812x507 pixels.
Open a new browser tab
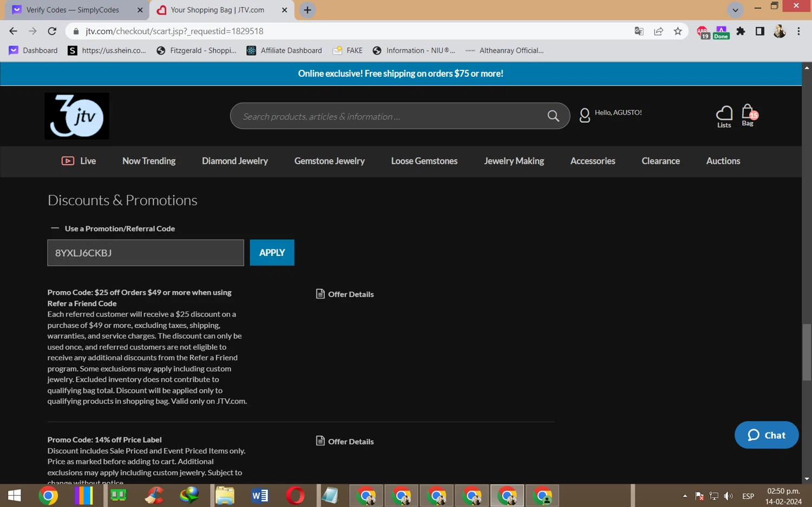[307, 10]
